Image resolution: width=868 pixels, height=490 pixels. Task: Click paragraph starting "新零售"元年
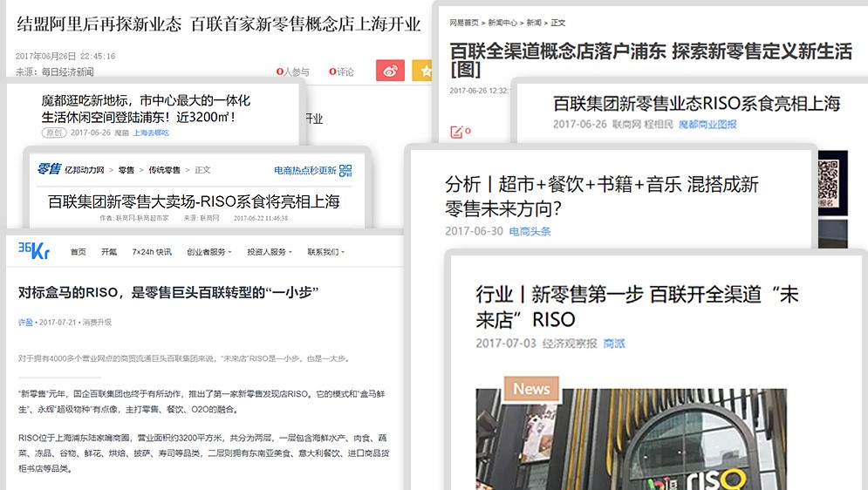coord(202,402)
